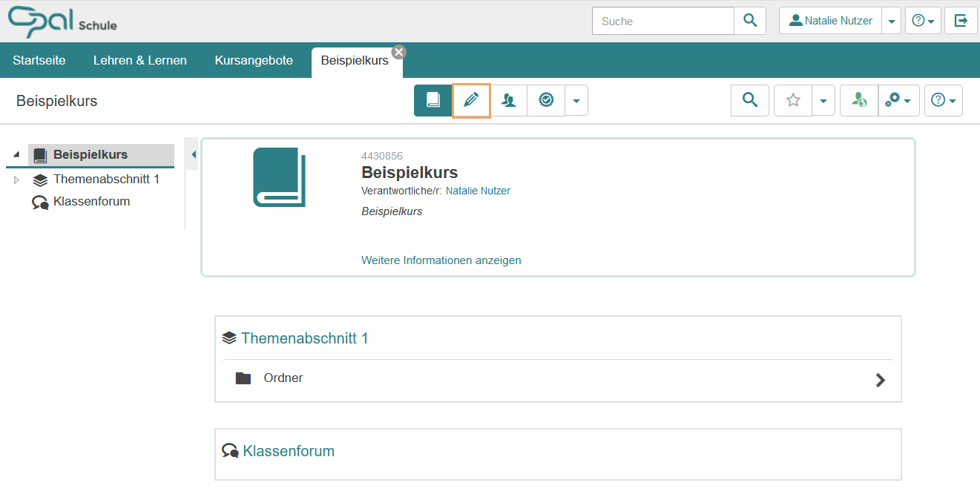Open course settings via gears icon

click(895, 100)
